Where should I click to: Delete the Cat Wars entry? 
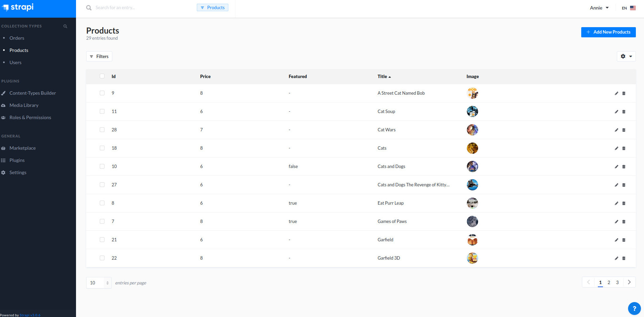[x=624, y=130]
